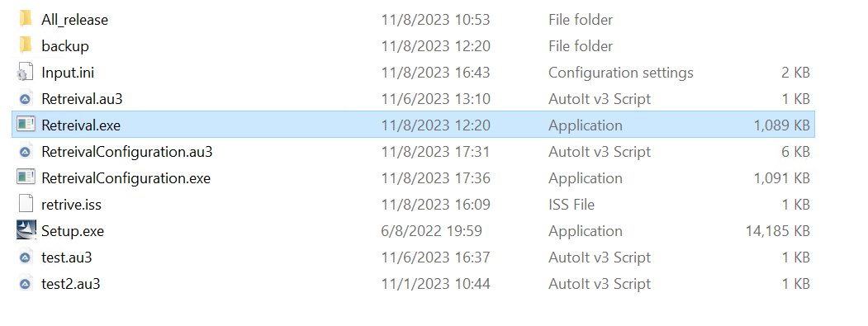Select the Setup.exe installer icon
Image resolution: width=868 pixels, height=326 pixels.
[26, 230]
